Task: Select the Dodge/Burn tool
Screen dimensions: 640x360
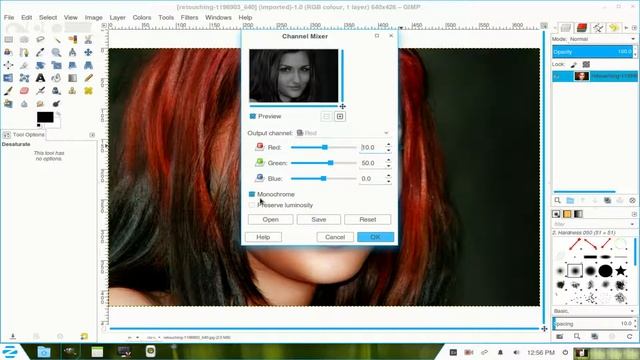Action: 56,103
